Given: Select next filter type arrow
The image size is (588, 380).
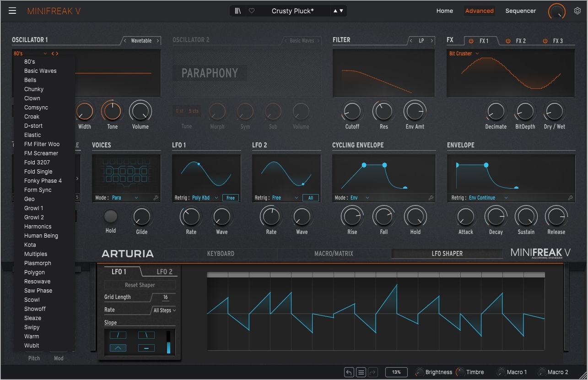Looking at the screenshot, I should (x=432, y=41).
